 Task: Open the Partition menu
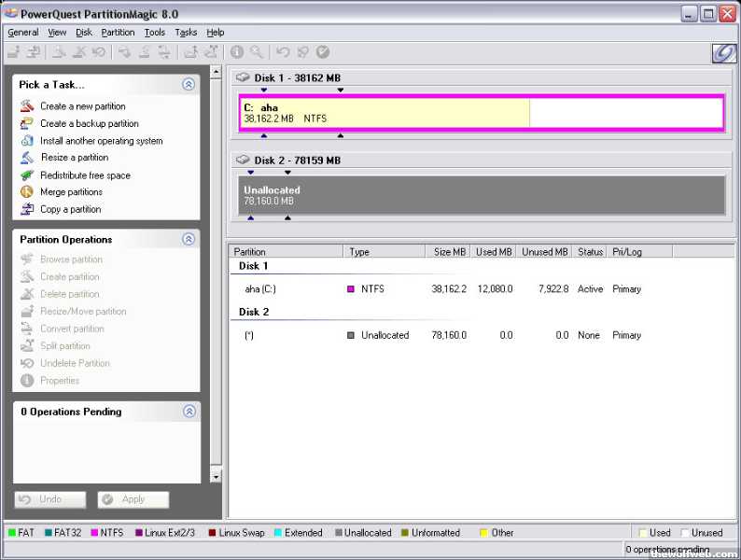click(119, 32)
